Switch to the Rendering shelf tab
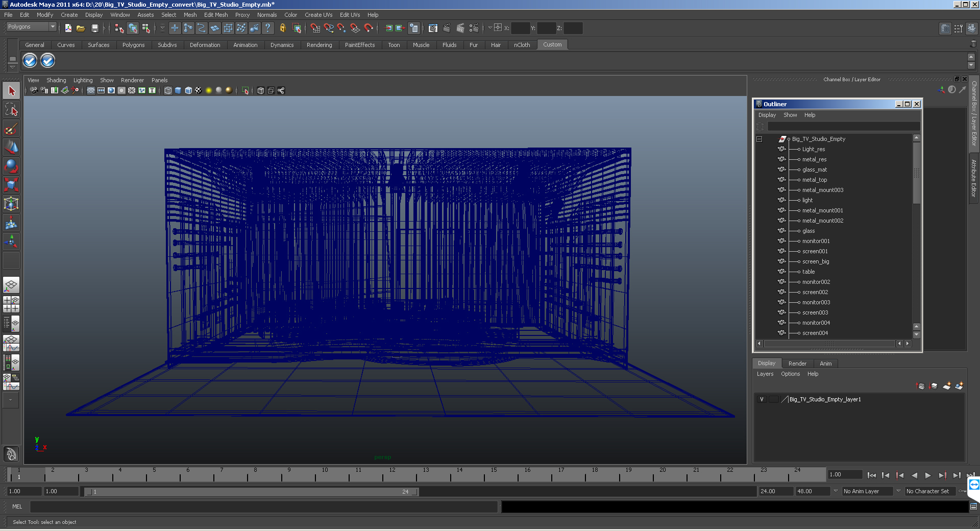The image size is (980, 531). pyautogui.click(x=319, y=45)
